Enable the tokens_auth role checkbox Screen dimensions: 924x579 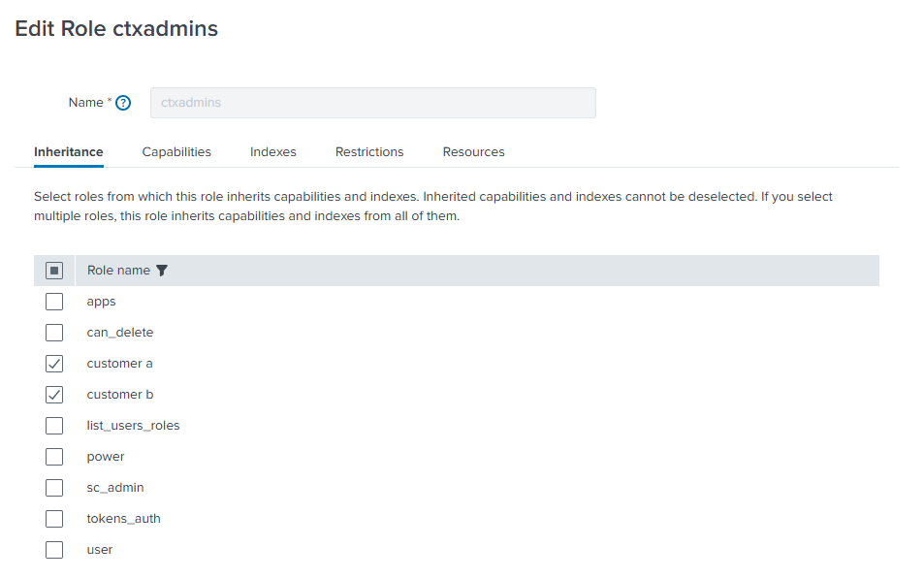point(54,519)
